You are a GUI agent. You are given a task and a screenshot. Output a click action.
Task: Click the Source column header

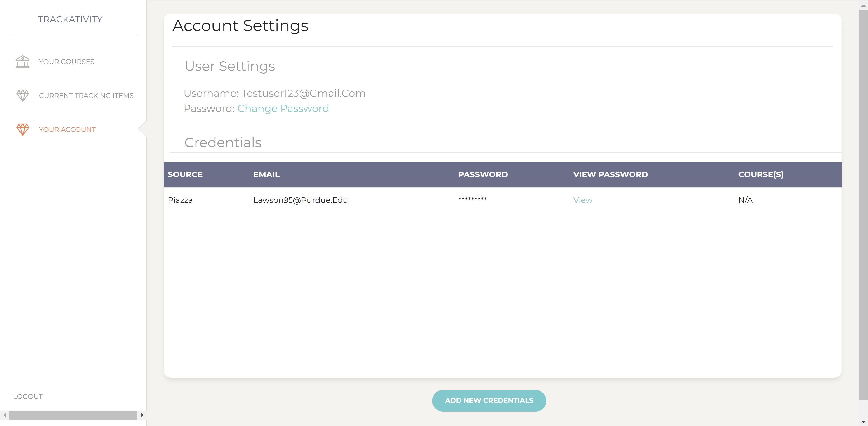point(185,174)
